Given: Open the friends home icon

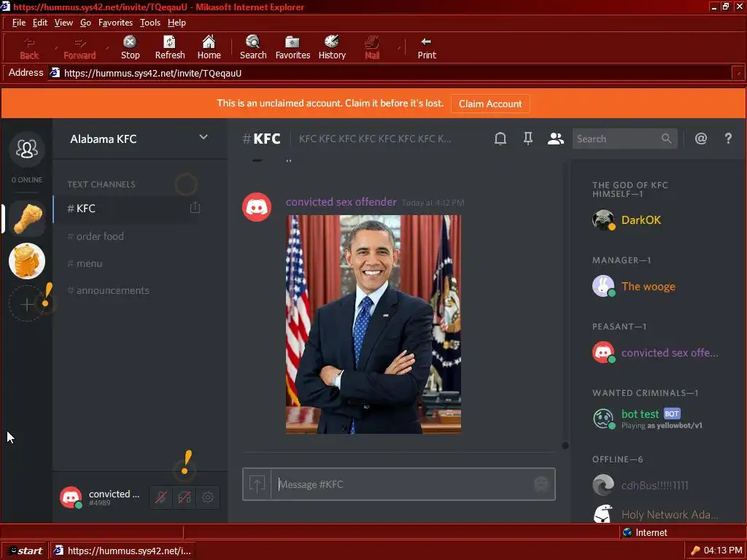Looking at the screenshot, I should 27,149.
